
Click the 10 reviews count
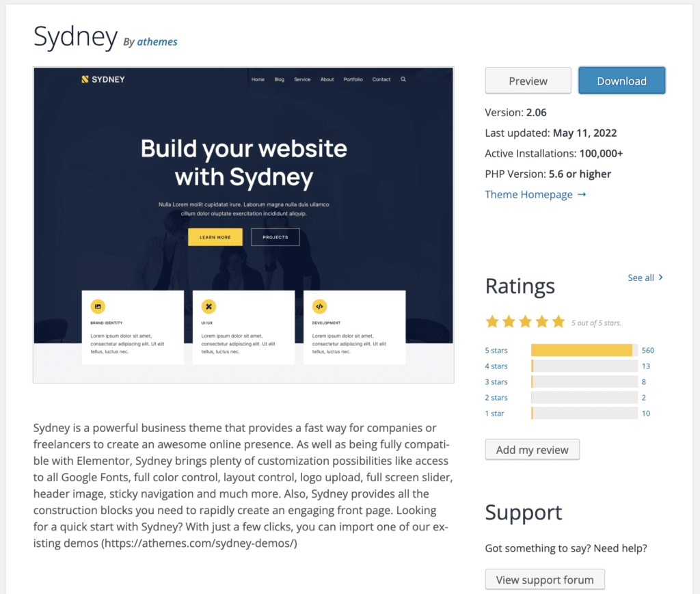(646, 414)
